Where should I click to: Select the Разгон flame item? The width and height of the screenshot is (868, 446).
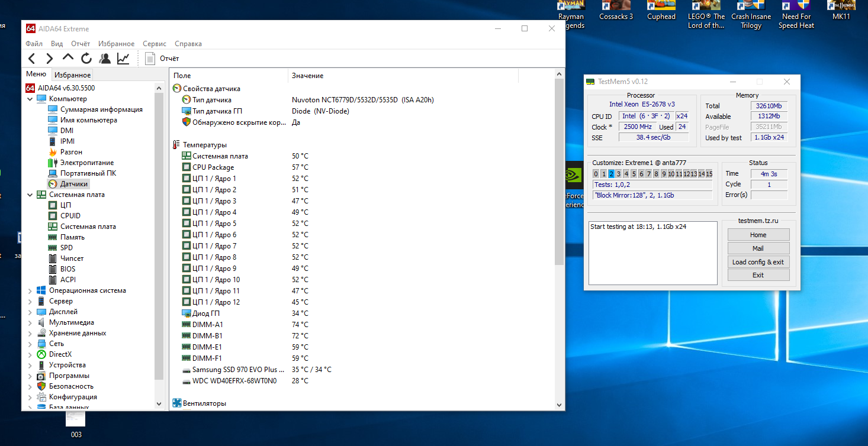71,152
